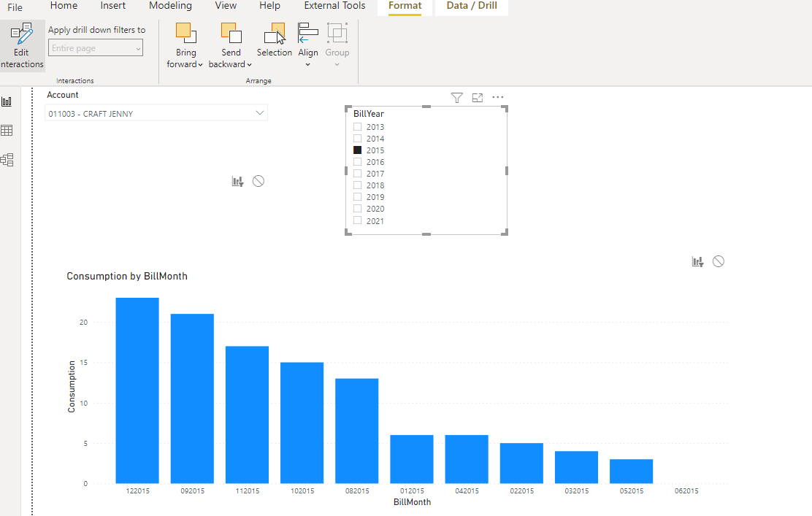
Task: Click the Send backward icon
Action: click(x=231, y=33)
